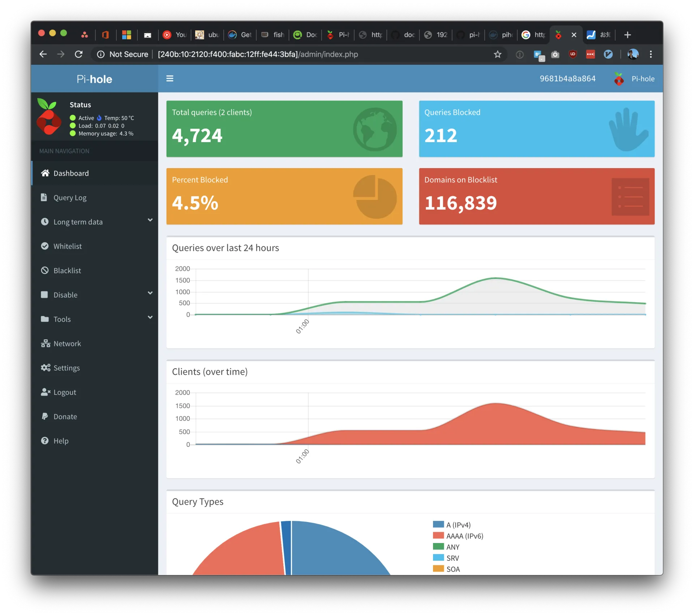Click the ANY green legend swatch

point(438,547)
